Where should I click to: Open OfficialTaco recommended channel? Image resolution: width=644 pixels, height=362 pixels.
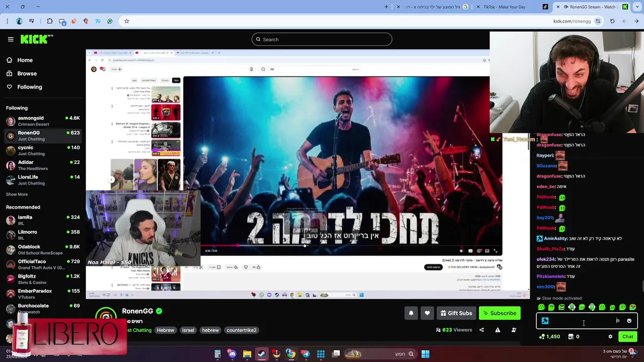point(43,264)
